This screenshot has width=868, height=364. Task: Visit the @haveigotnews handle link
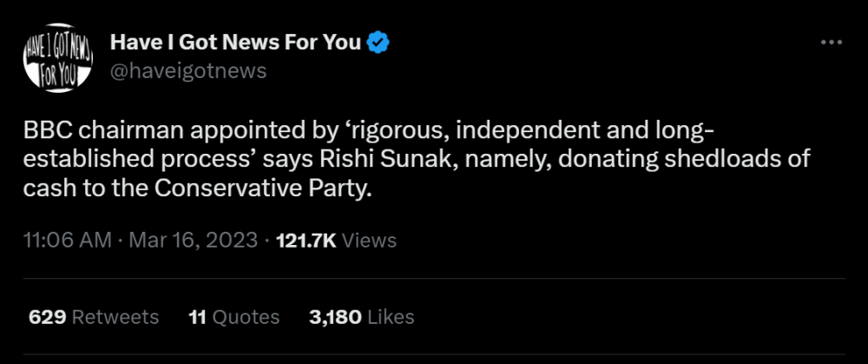pyautogui.click(x=187, y=69)
